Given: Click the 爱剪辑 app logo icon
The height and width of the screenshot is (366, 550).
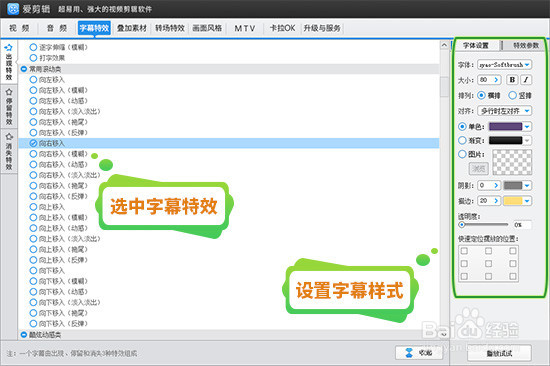Looking at the screenshot, I should [13, 8].
